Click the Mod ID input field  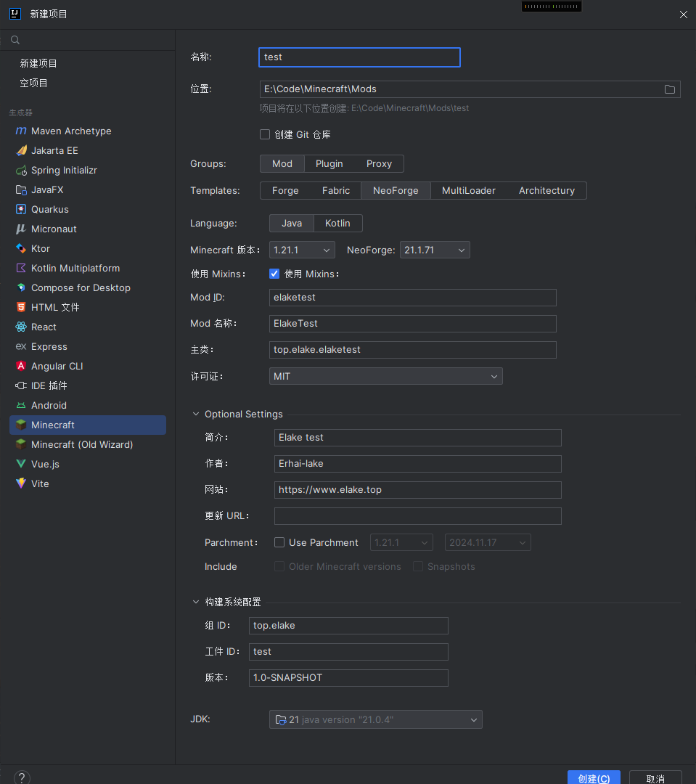tap(412, 298)
